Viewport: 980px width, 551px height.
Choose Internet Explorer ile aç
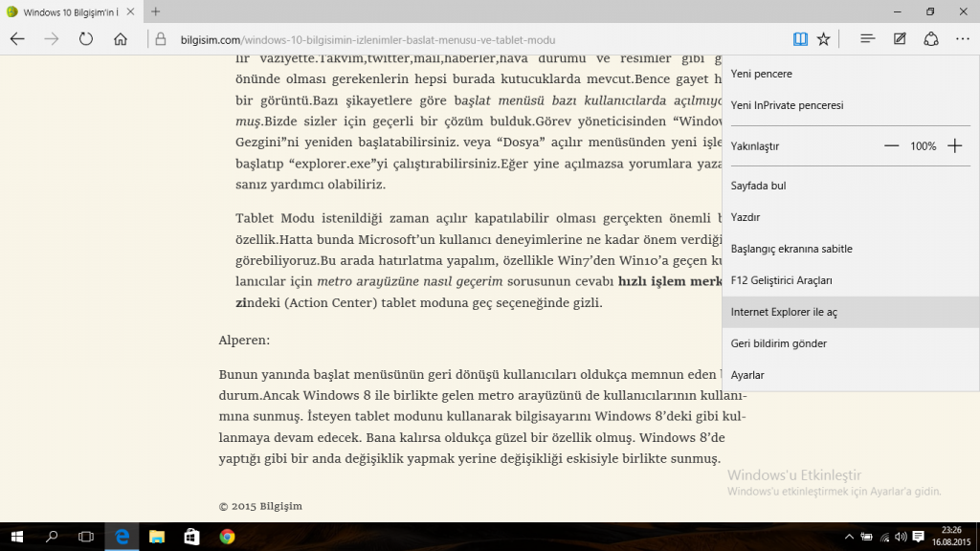[x=851, y=312]
